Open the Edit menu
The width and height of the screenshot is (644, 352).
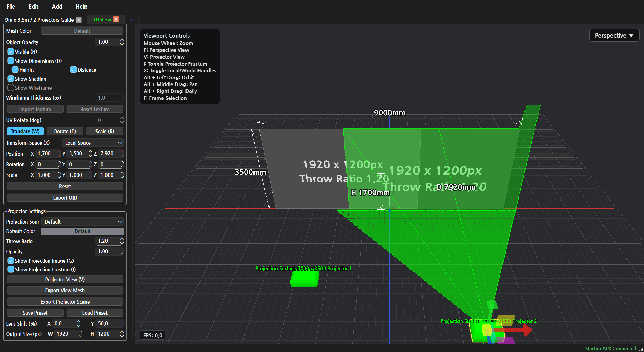coord(33,7)
